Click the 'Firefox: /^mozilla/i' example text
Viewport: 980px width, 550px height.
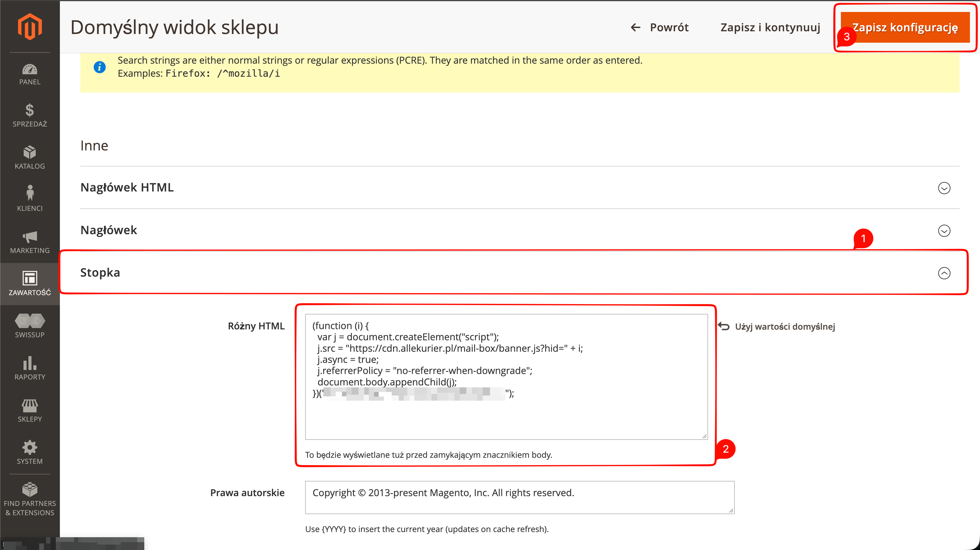223,73
